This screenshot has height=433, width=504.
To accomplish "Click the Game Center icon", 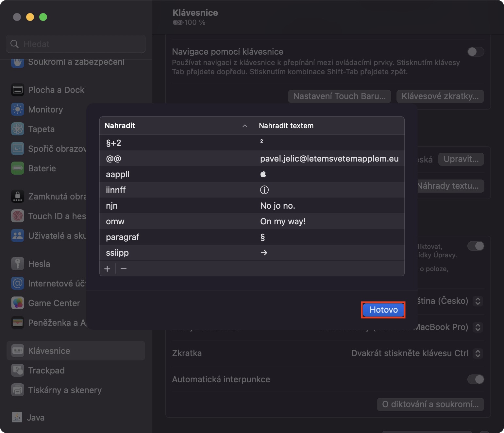I will (18, 303).
